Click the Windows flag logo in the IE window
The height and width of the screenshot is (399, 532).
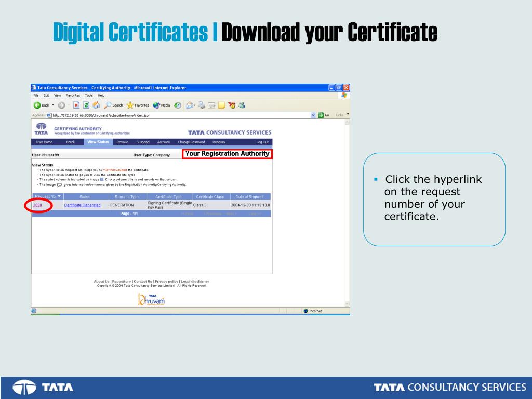point(344,96)
